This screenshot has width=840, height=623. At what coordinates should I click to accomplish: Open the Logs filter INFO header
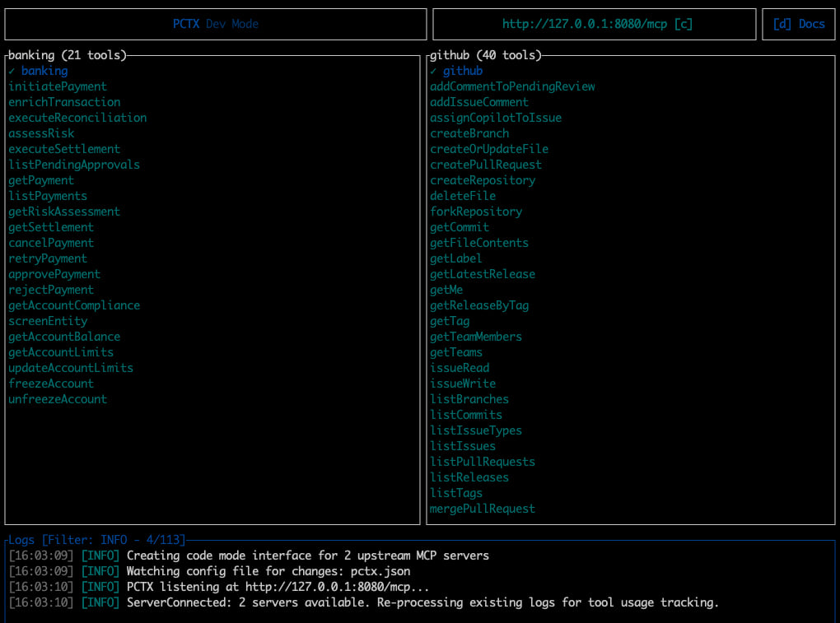tap(97, 540)
